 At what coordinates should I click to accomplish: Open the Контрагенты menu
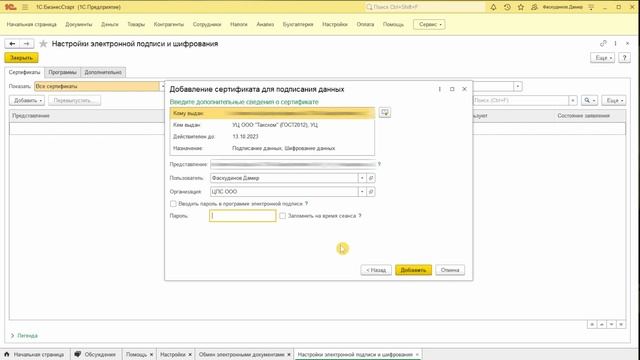pos(169,24)
